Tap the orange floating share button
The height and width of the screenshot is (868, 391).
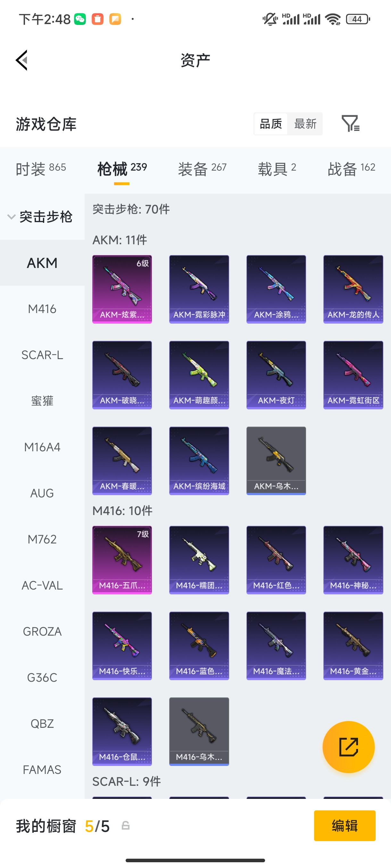point(348,747)
